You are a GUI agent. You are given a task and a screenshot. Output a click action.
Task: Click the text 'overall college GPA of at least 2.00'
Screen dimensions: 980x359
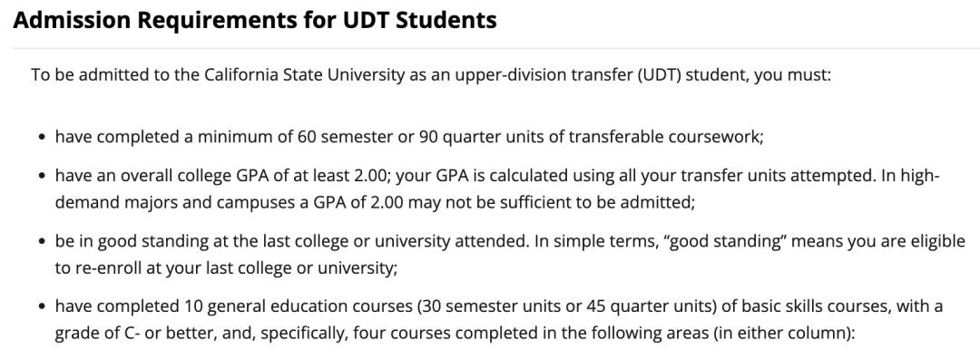click(254, 176)
